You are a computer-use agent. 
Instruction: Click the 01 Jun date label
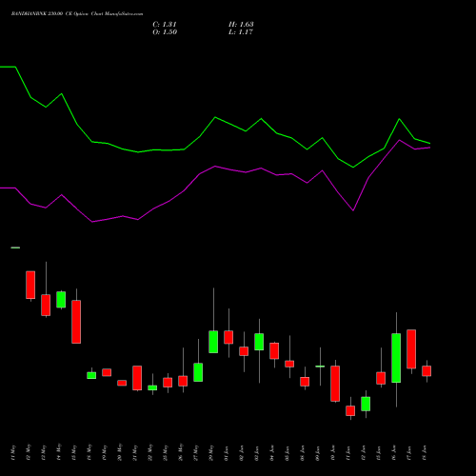click(x=227, y=453)
